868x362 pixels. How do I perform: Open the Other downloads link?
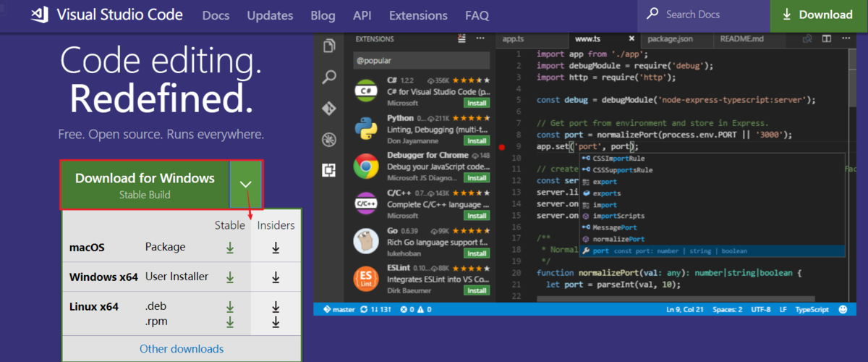[x=182, y=349]
